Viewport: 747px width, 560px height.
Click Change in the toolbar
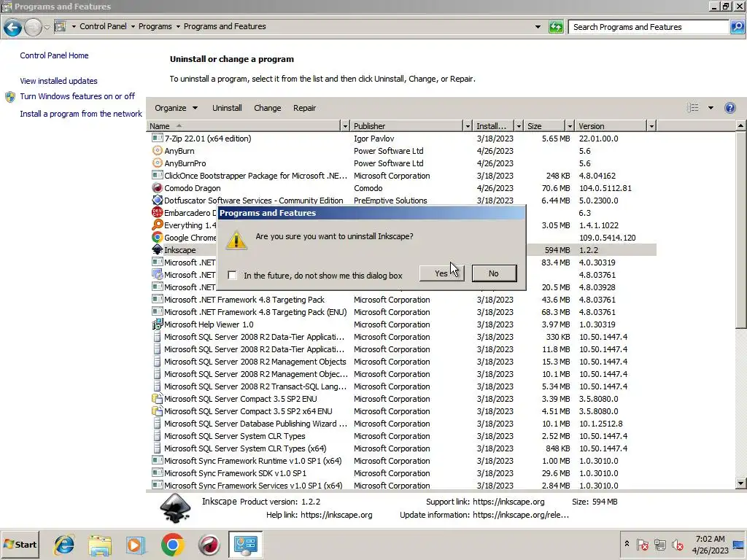point(267,108)
